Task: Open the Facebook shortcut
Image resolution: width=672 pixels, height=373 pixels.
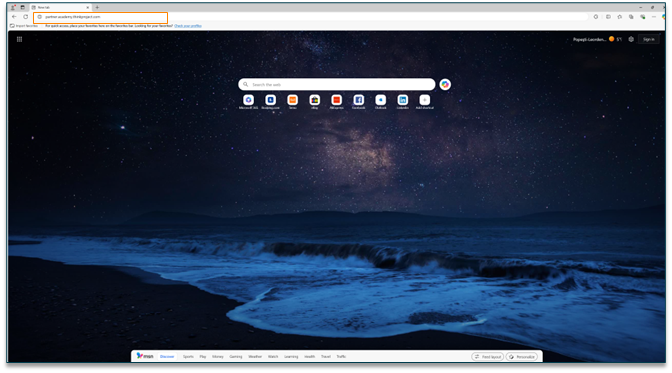Action: (359, 102)
